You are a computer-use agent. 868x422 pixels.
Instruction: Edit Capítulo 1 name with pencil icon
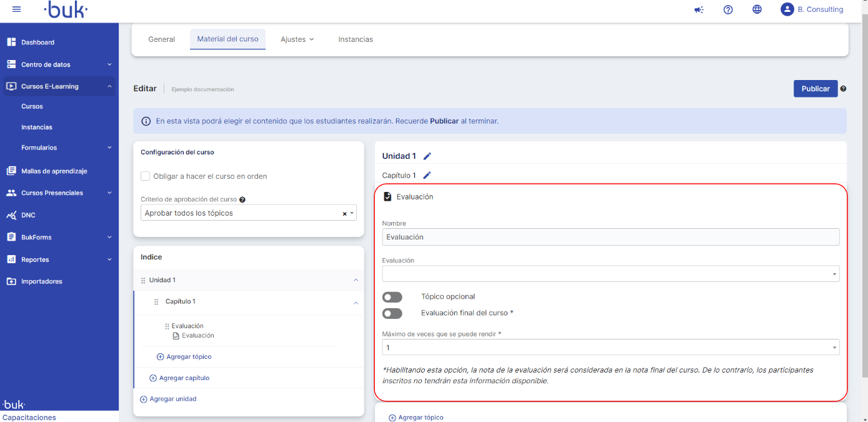tap(427, 176)
